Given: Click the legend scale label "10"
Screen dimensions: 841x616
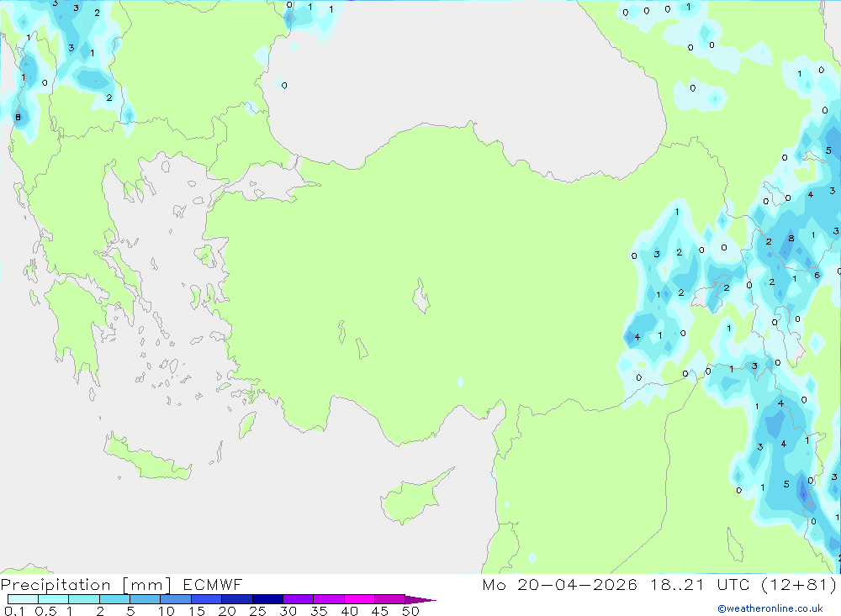Looking at the screenshot, I should [167, 611].
